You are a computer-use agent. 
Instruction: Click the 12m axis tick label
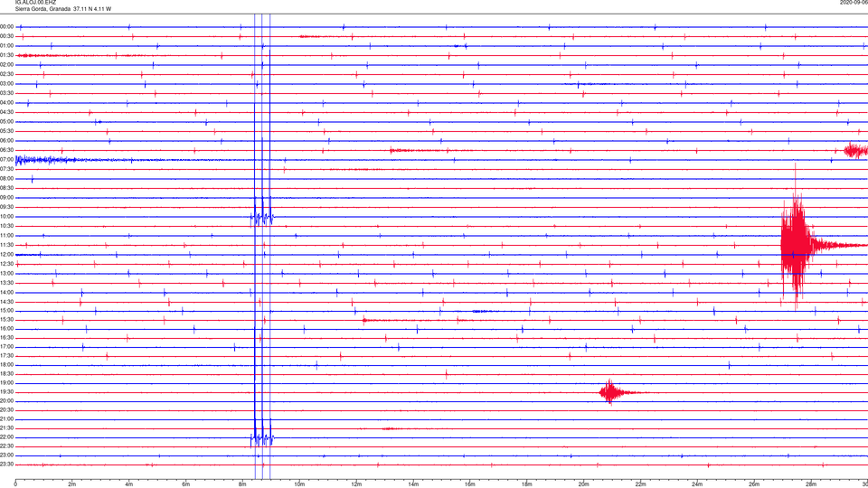click(356, 484)
